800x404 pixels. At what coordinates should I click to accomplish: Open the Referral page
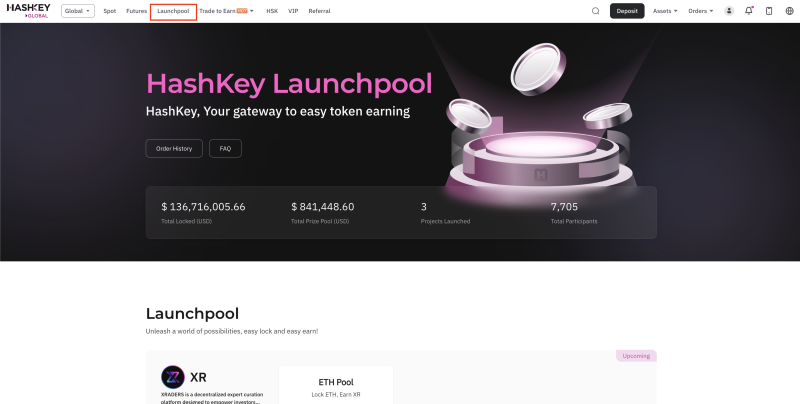click(319, 11)
